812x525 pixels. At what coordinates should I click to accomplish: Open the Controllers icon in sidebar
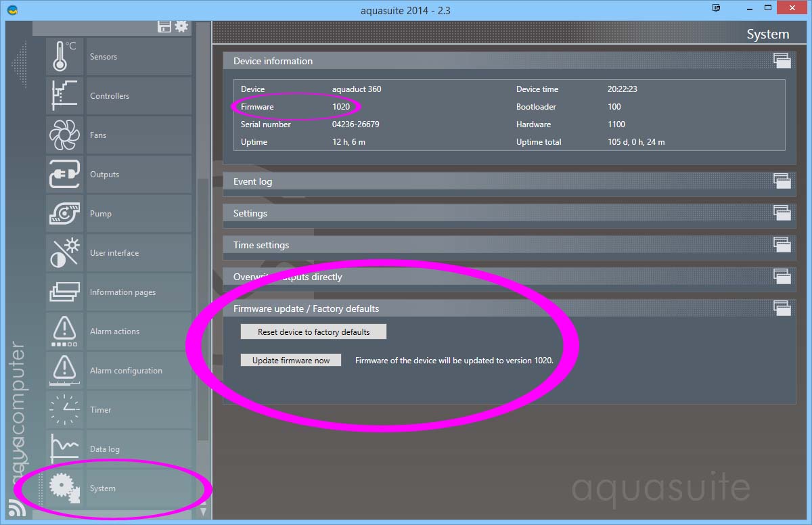[x=64, y=96]
